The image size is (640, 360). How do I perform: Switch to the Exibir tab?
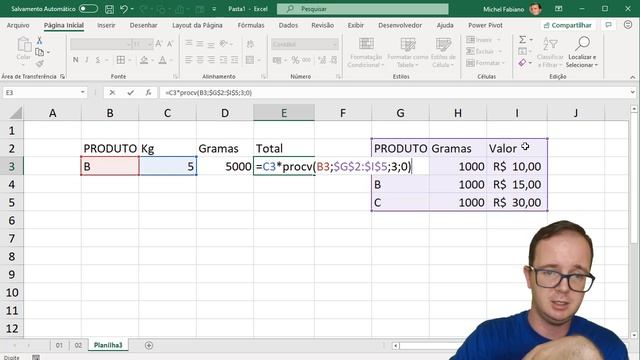click(x=356, y=25)
